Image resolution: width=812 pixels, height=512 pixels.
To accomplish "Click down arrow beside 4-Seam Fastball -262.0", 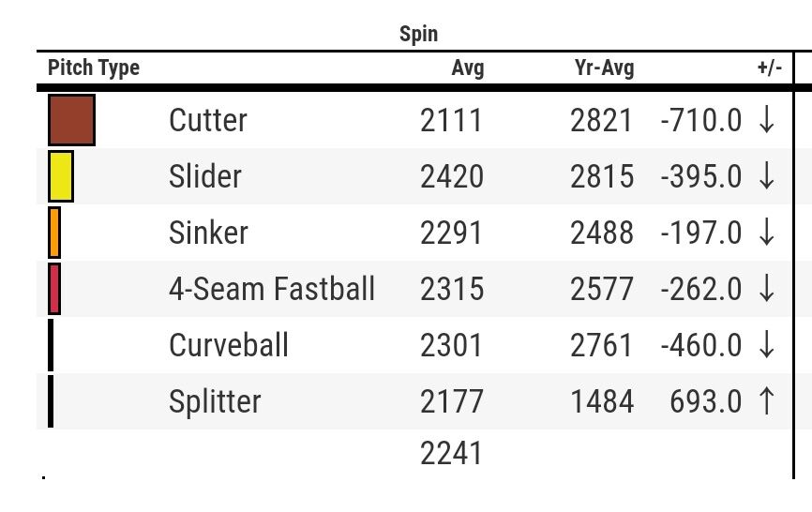I will tap(766, 289).
